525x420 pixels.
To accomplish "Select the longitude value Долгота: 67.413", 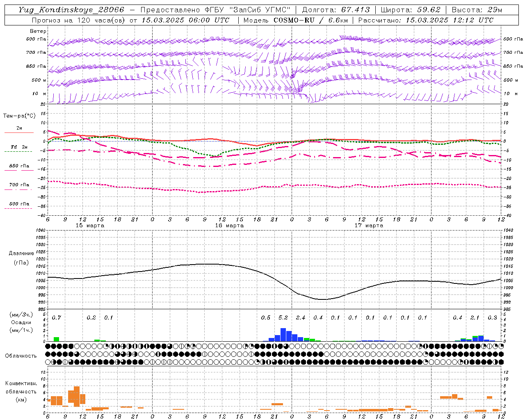I will pyautogui.click(x=336, y=10).
